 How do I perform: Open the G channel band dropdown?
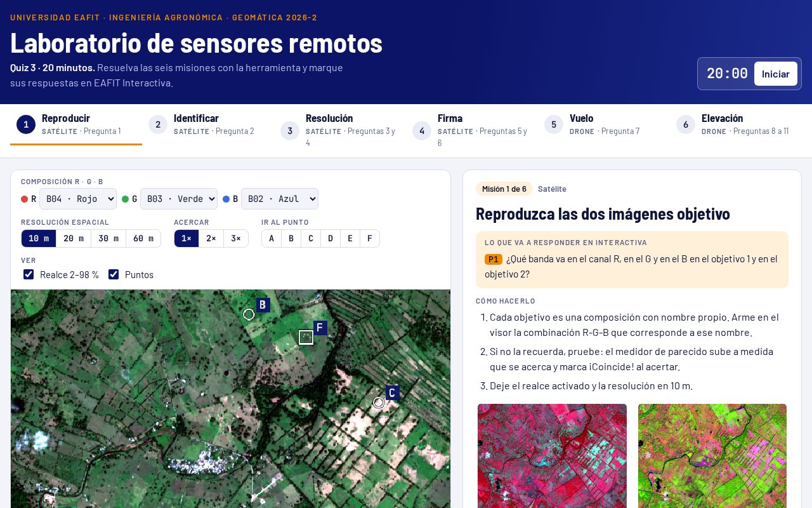tap(179, 199)
